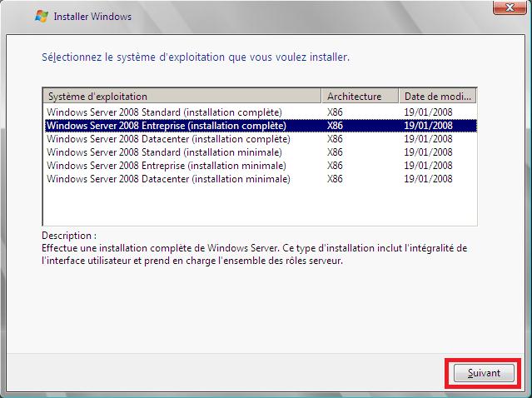
Task: Select Windows Server 2008 Standard (installation minimale)
Action: (x=261, y=152)
